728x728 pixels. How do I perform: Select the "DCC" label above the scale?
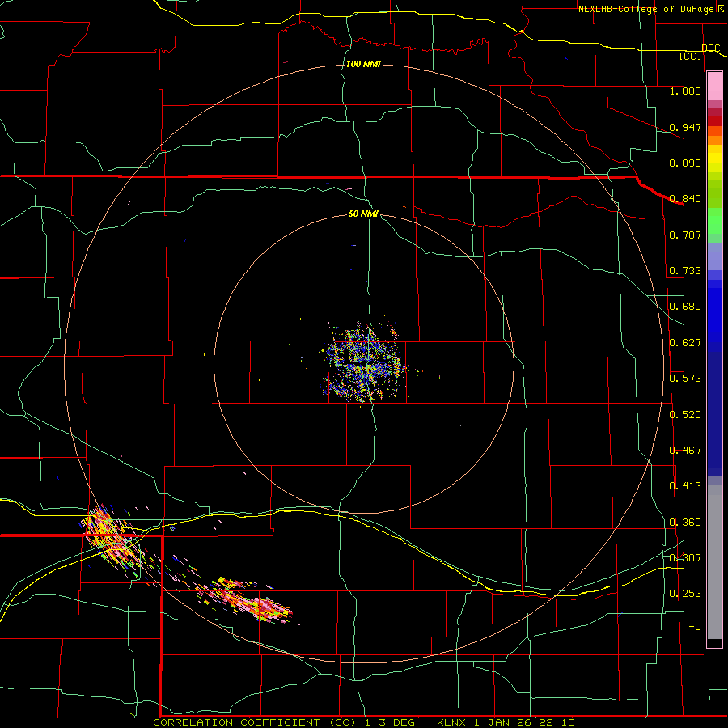[x=710, y=48]
